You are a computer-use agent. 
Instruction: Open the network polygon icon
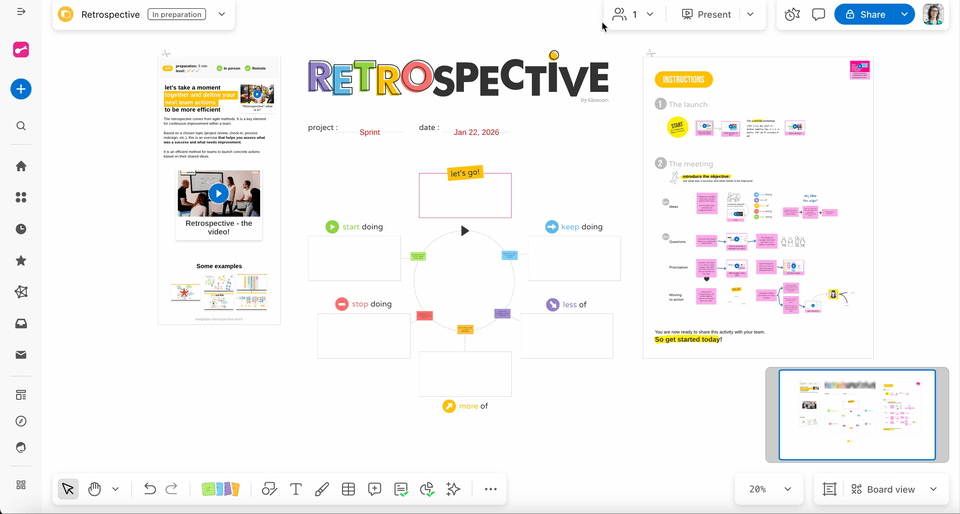coord(21,292)
